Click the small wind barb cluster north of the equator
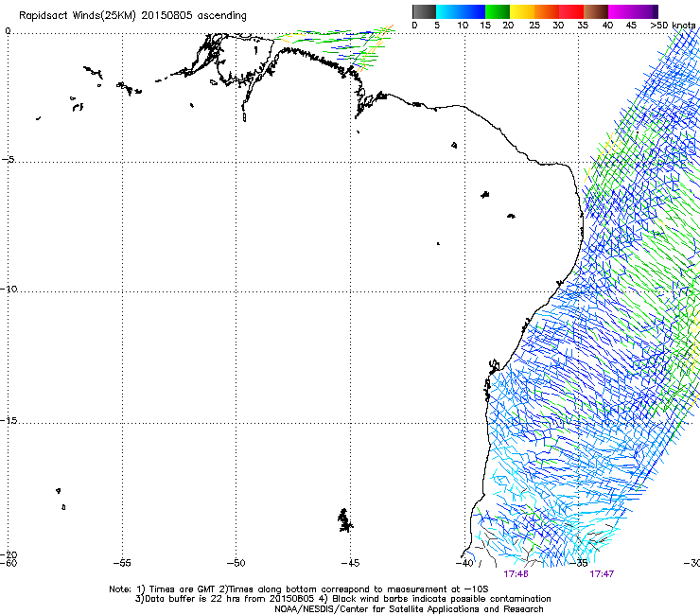Image resolution: width=700 pixels, height=615 pixels. coord(334,47)
